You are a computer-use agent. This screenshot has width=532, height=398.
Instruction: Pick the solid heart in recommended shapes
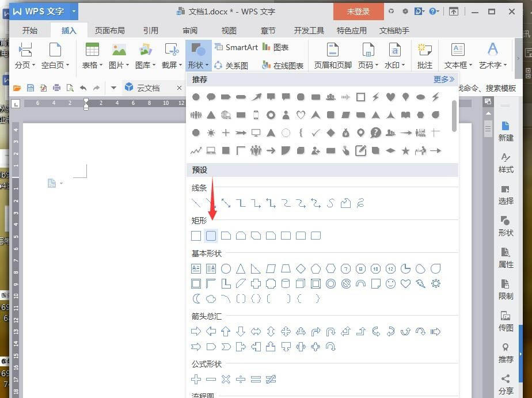click(x=390, y=97)
